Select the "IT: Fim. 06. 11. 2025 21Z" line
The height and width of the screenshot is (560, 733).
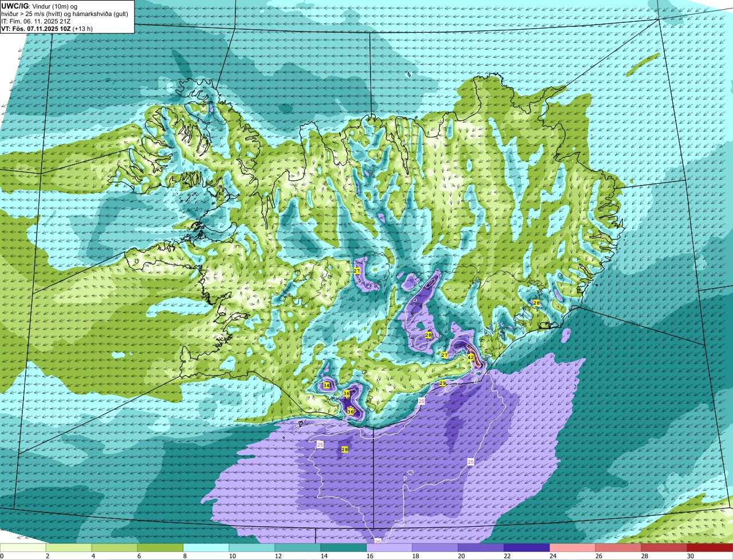click(36, 21)
